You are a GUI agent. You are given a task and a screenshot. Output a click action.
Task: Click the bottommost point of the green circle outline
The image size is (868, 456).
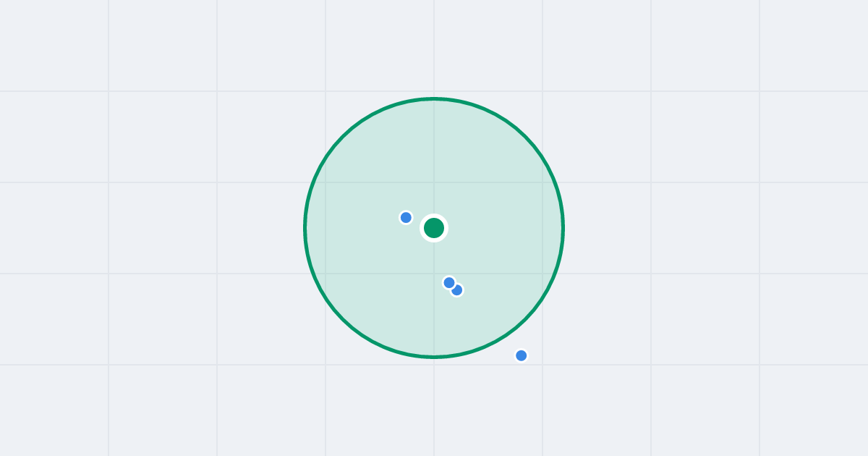[x=434, y=357]
